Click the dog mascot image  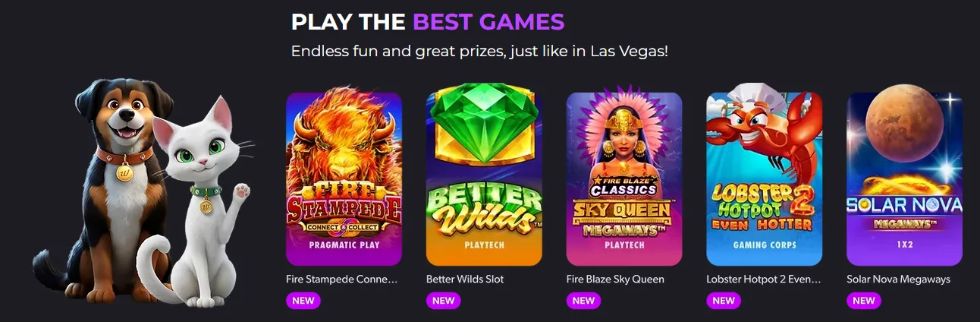[x=106, y=190]
